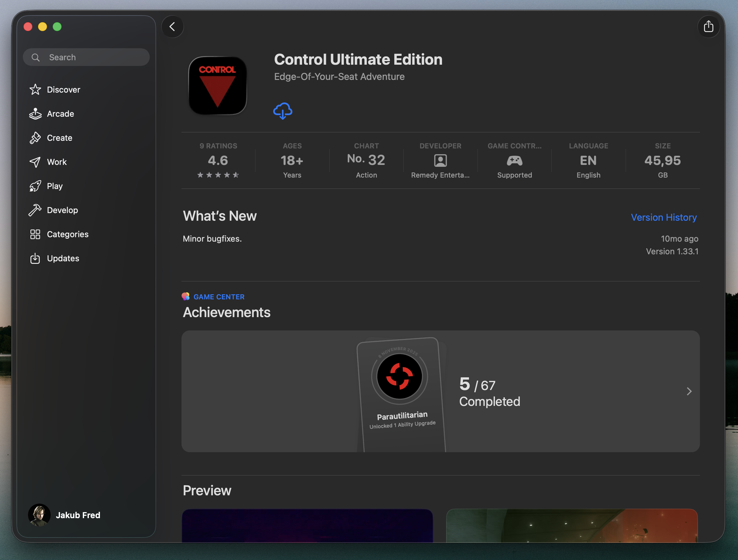Click the 10mo ago text
Image resolution: width=738 pixels, height=560 pixels.
point(680,239)
